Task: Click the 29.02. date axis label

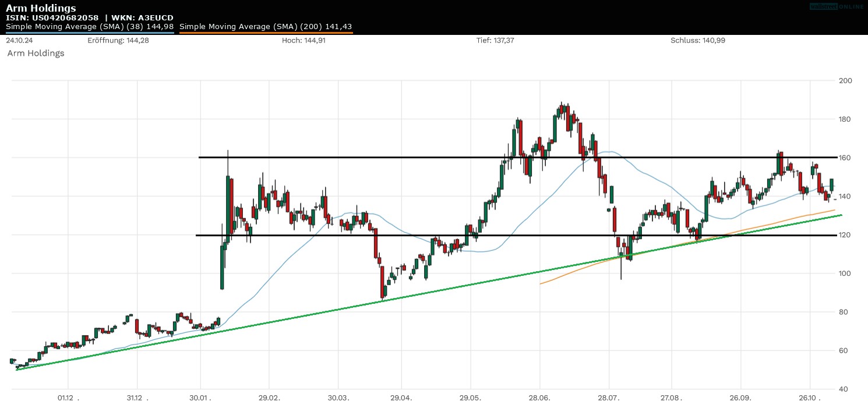Action: point(269,398)
